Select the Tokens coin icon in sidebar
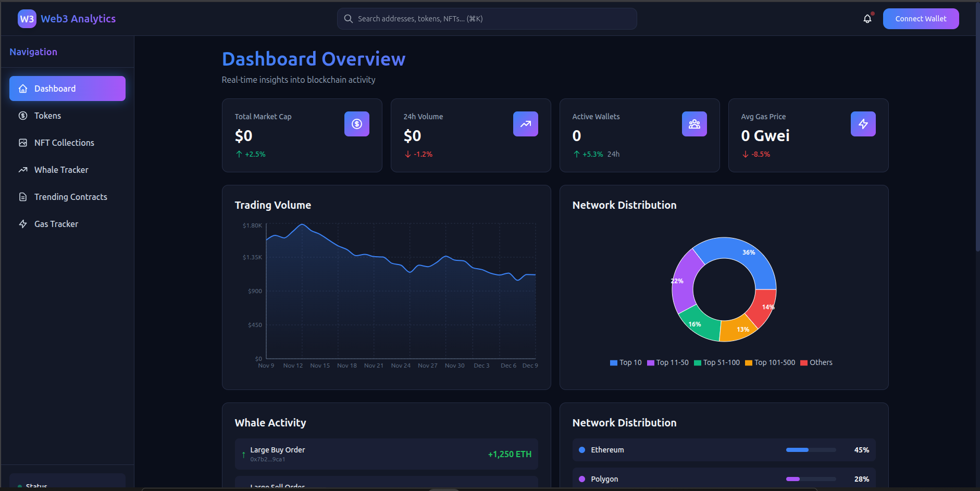 pyautogui.click(x=23, y=116)
